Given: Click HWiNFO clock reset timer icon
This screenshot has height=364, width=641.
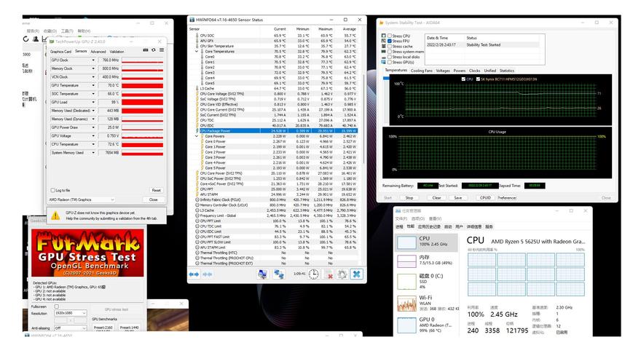Looking at the screenshot, I should click(313, 274).
